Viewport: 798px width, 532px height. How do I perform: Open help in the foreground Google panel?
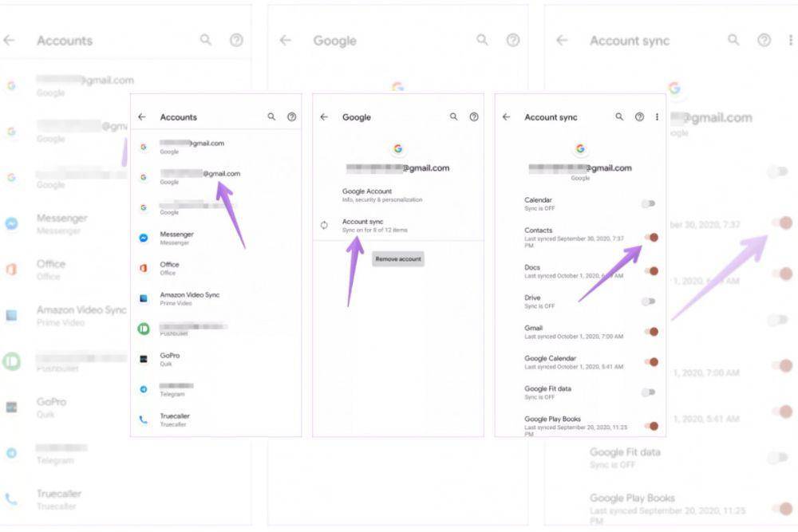tap(474, 117)
